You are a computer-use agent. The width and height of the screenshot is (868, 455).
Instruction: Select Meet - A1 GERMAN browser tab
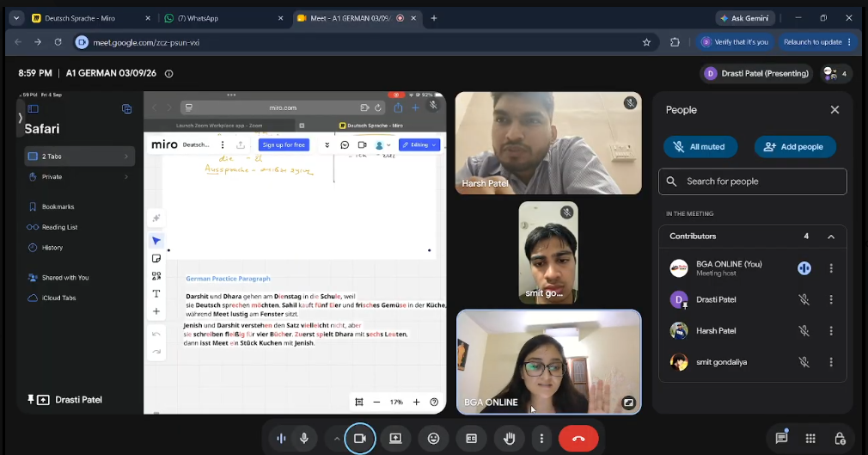tap(357, 18)
